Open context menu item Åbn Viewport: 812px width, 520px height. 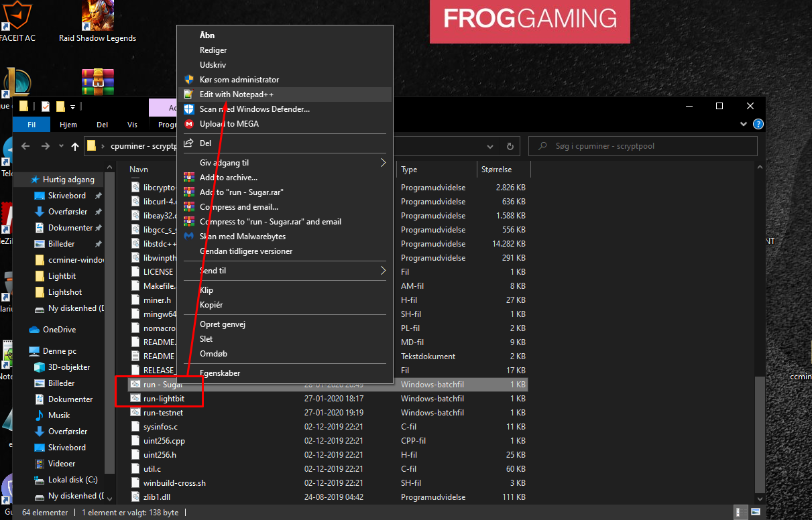[207, 36]
